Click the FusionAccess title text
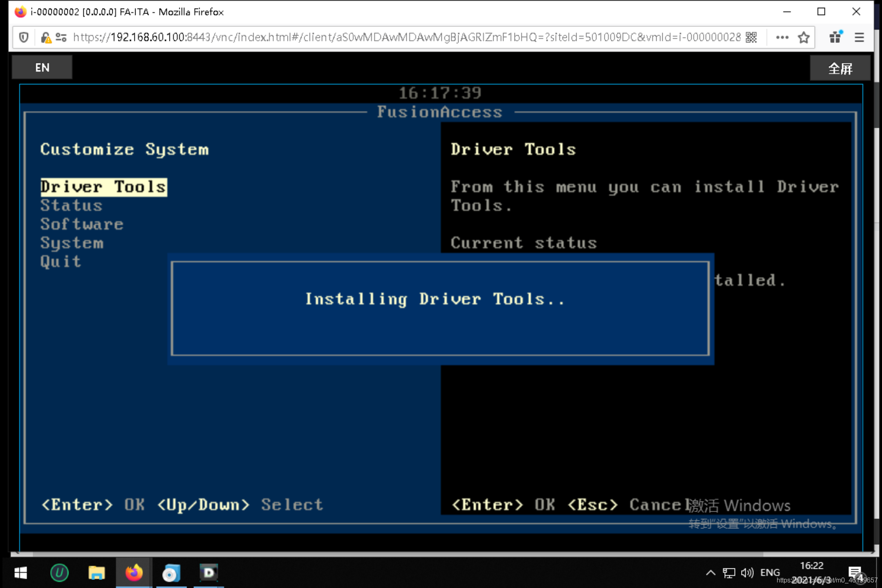The image size is (882, 588). point(440,112)
